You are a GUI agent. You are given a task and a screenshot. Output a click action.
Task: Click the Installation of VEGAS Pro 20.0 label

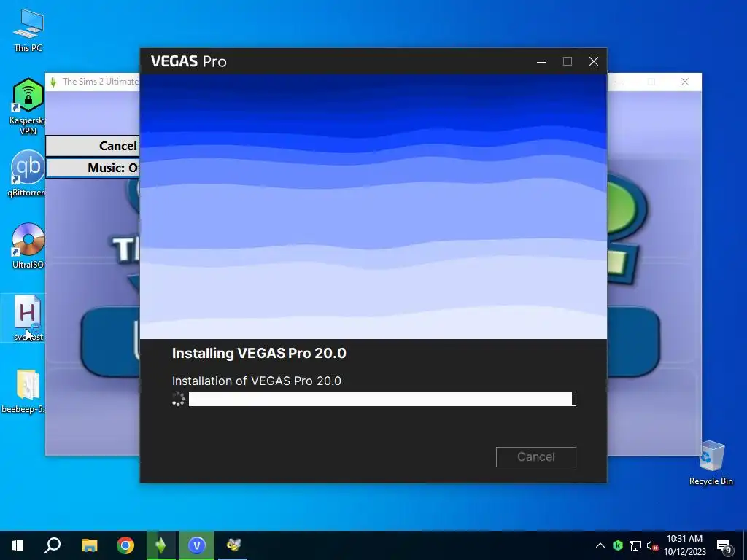(257, 381)
